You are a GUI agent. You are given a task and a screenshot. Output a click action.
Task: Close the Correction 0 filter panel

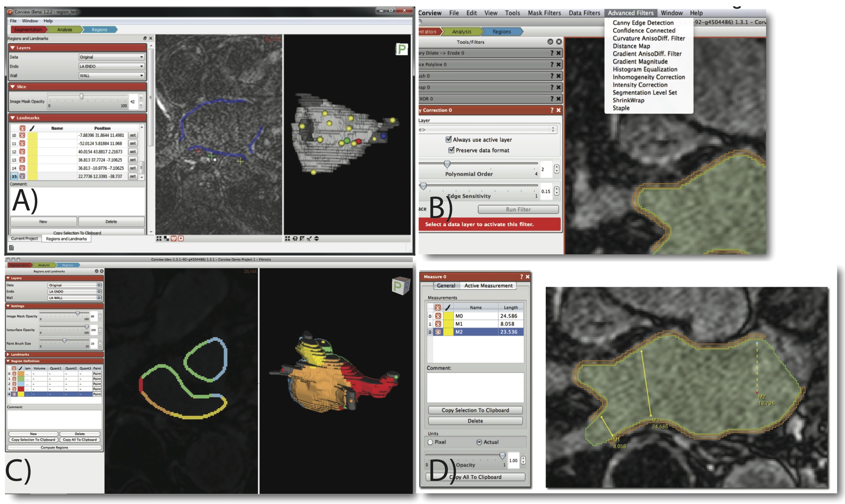point(558,110)
